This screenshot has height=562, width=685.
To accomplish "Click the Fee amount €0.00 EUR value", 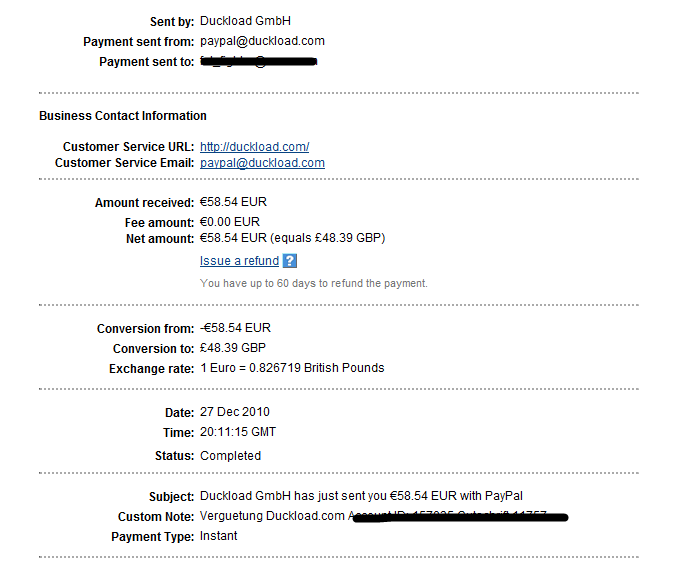I will (x=232, y=221).
